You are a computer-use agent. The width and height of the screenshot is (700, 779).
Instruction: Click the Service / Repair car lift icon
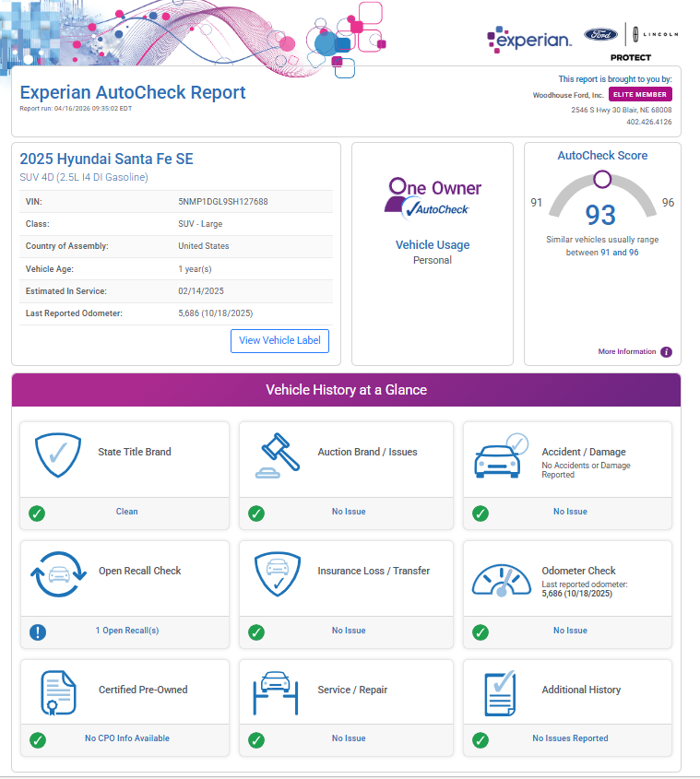276,693
